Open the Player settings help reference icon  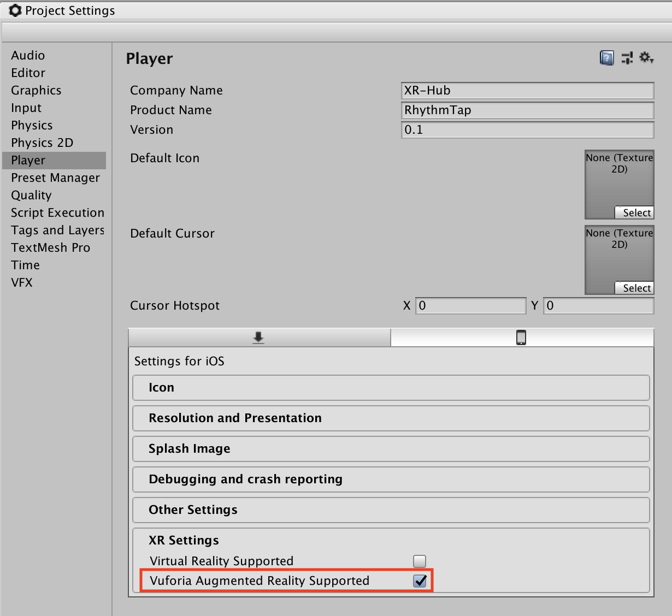pyautogui.click(x=606, y=58)
